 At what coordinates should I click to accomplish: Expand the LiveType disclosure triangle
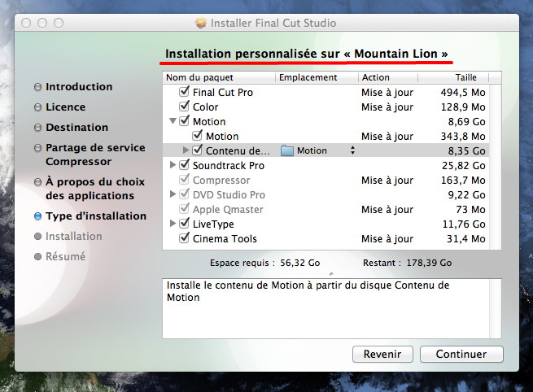[173, 223]
